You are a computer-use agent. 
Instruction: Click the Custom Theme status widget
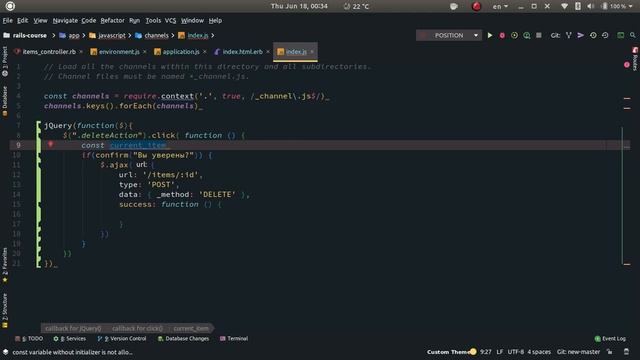point(452,352)
